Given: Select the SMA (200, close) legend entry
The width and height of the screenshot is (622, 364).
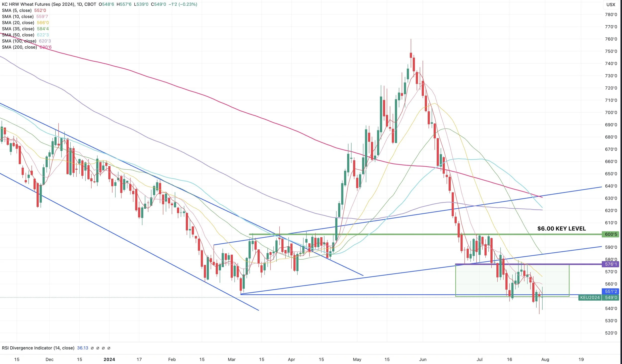Looking at the screenshot, I should [x=19, y=47].
